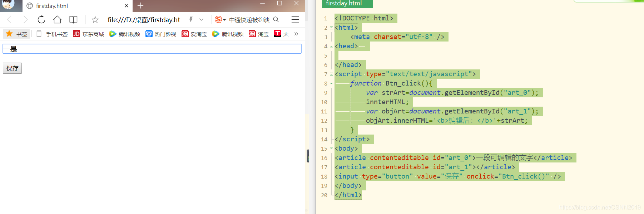The image size is (644, 214).
Task: Click the meta charset code line
Action: coord(397,37)
